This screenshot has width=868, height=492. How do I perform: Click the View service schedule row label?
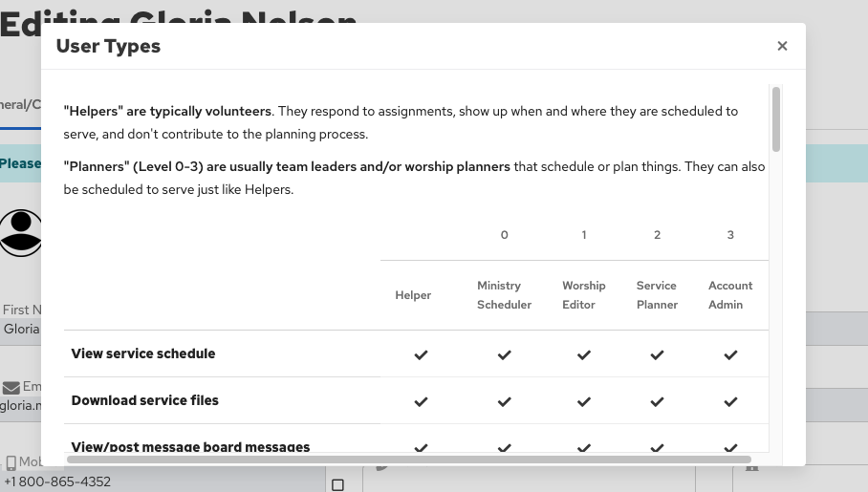[x=143, y=353]
